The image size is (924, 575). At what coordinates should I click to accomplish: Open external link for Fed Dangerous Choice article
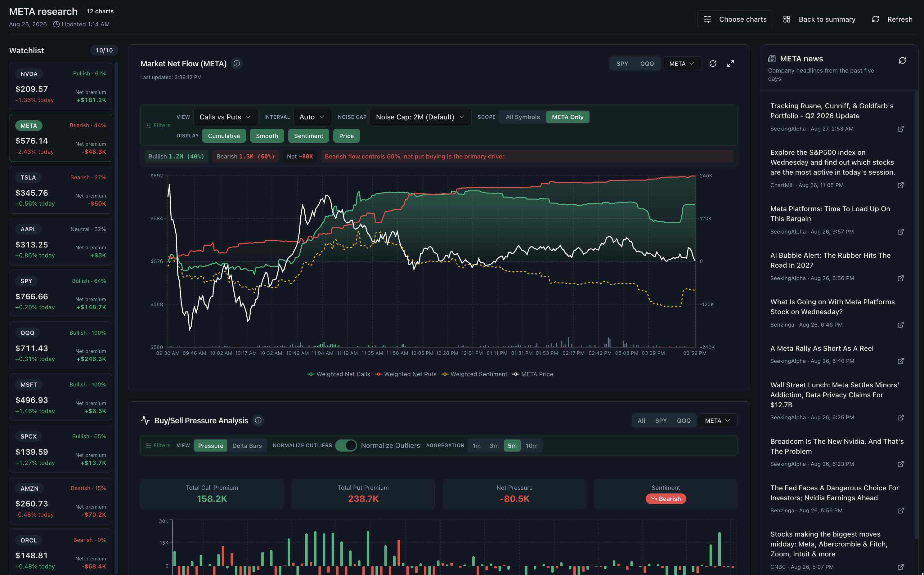click(x=900, y=510)
